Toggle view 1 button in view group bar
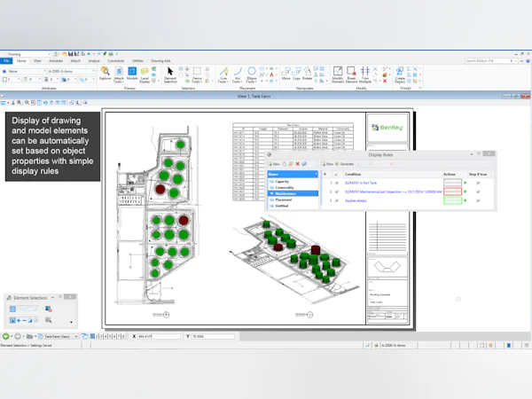Viewport: 532px width, 399px height. pyautogui.click(x=92, y=336)
